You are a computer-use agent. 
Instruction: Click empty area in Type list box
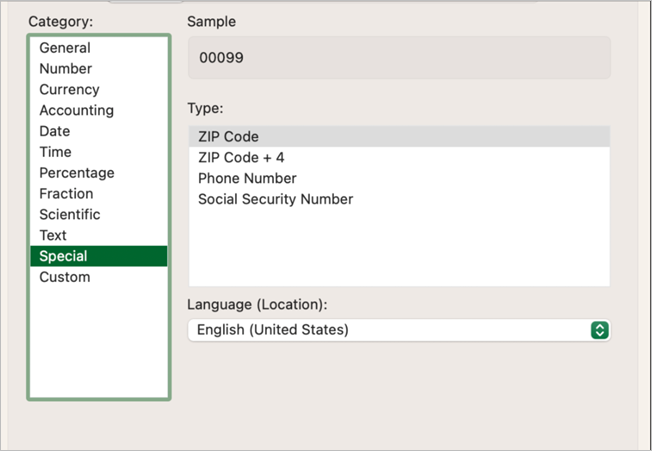coord(398,250)
